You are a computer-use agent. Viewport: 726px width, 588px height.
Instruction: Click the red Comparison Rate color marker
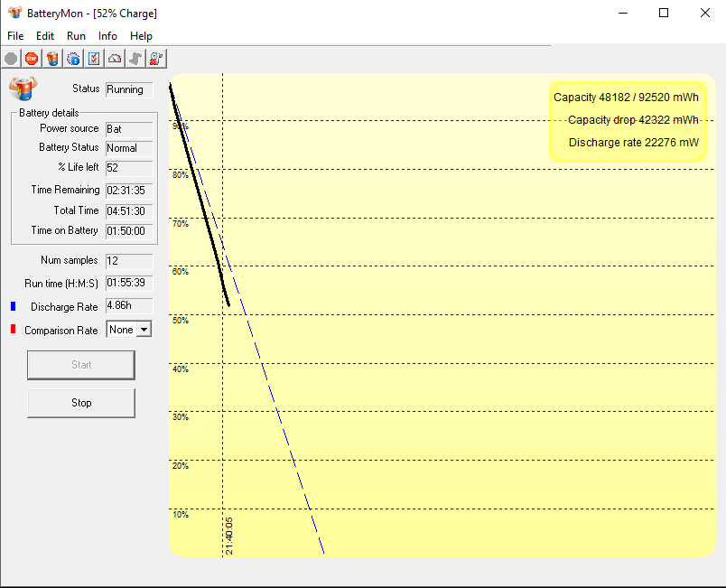pyautogui.click(x=13, y=330)
